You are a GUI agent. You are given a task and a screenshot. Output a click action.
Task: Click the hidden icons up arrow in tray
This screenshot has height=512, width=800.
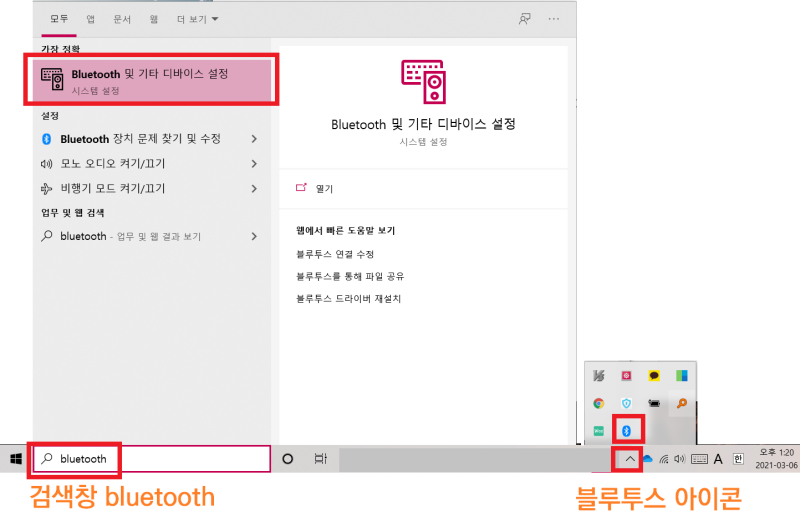pyautogui.click(x=630, y=459)
